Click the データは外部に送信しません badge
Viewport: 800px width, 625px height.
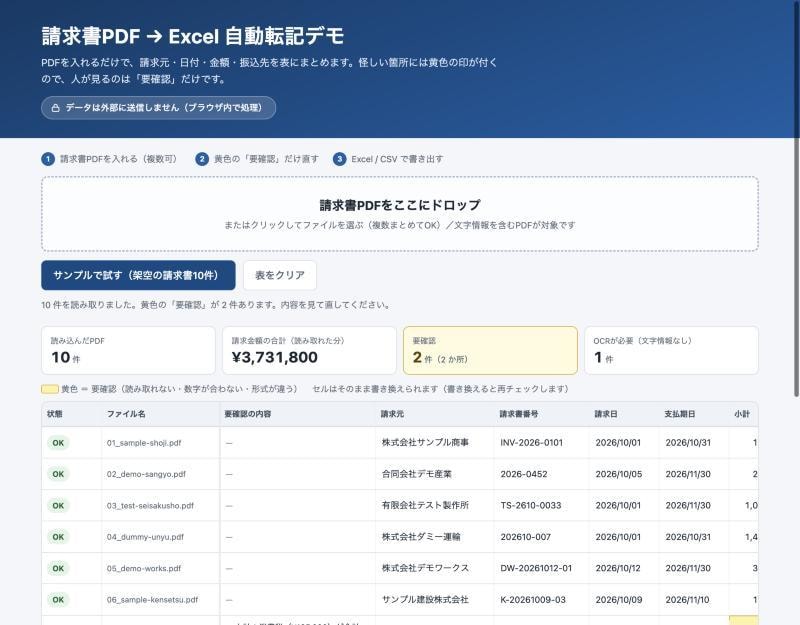pos(159,108)
